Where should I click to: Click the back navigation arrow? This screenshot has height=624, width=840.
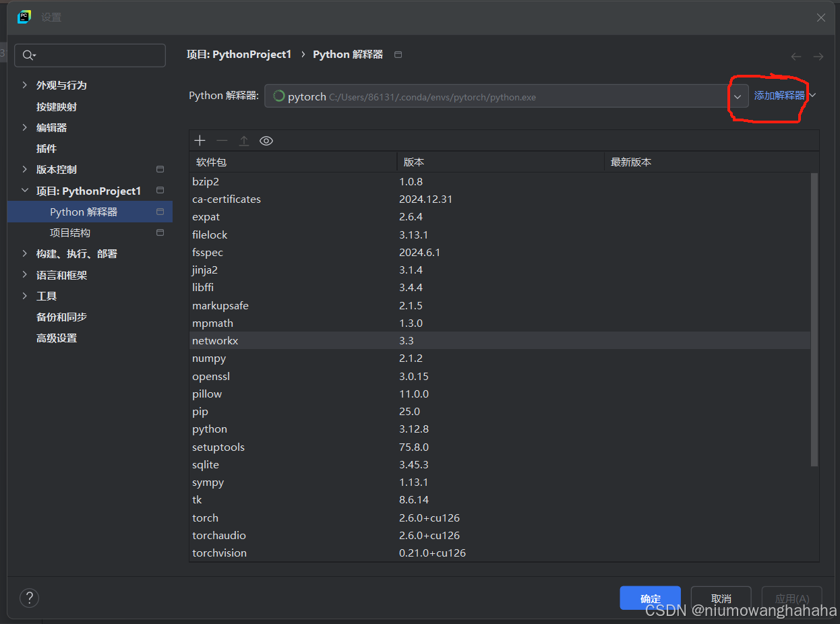tap(796, 57)
